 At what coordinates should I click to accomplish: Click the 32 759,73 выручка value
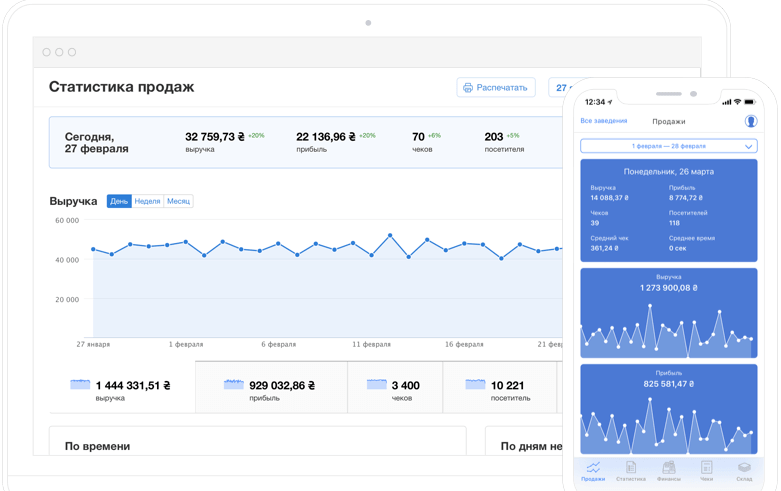click(215, 136)
